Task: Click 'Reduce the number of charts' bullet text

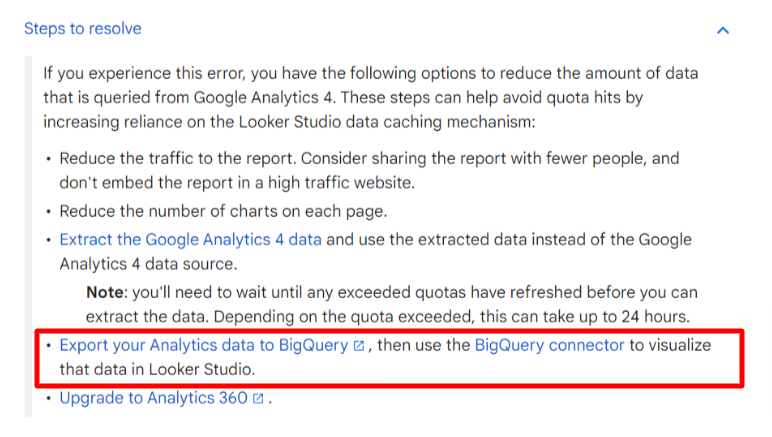Action: coord(224,211)
